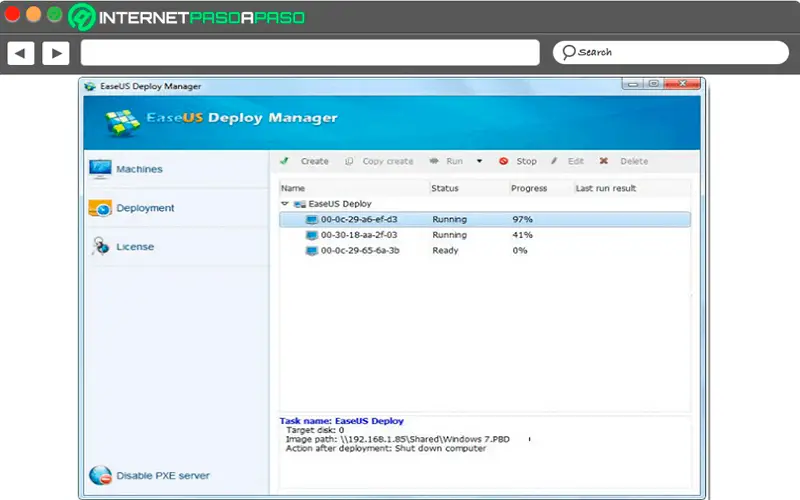Click computer icon for 00-0c-29-65-6a-3b
The image size is (800, 500).
click(311, 251)
